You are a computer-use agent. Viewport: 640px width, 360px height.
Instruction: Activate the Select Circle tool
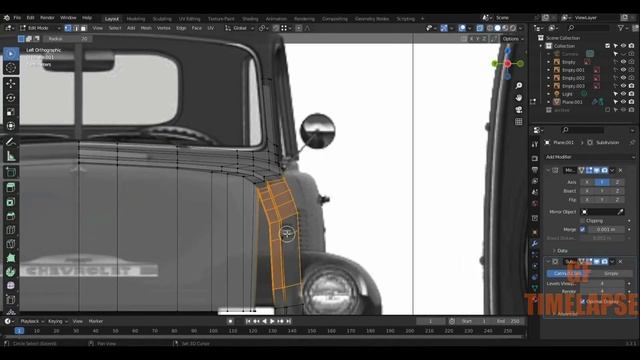[11, 54]
